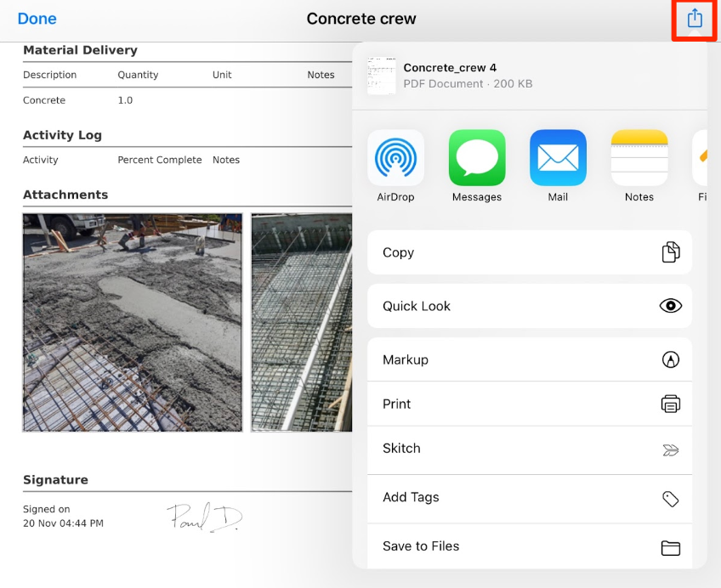Open the rebar grid attachment photo

pos(302,322)
